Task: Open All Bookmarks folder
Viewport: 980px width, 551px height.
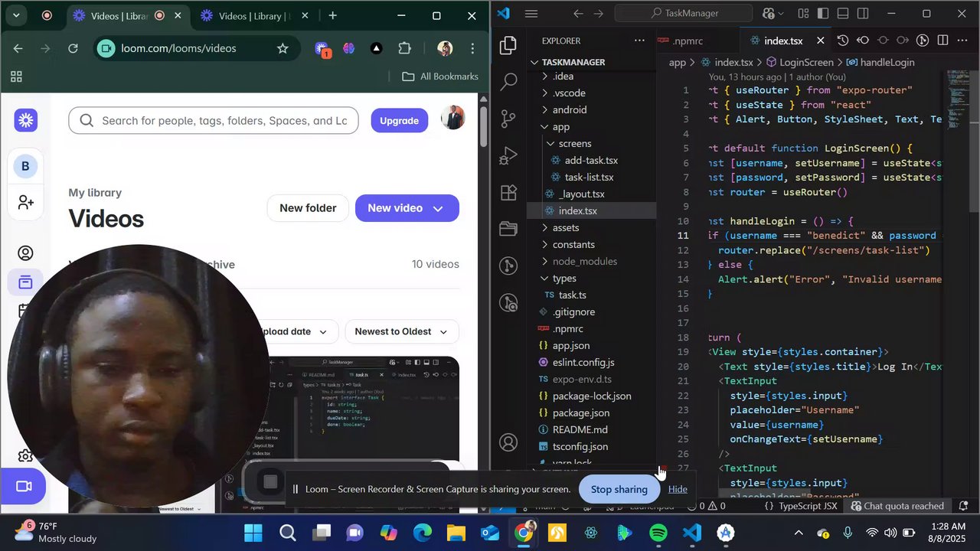Action: (440, 77)
